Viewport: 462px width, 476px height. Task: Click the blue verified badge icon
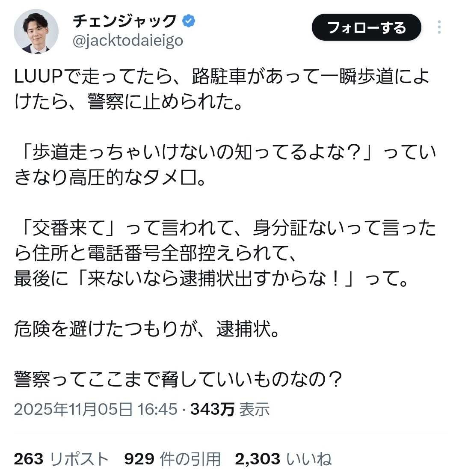tap(189, 21)
